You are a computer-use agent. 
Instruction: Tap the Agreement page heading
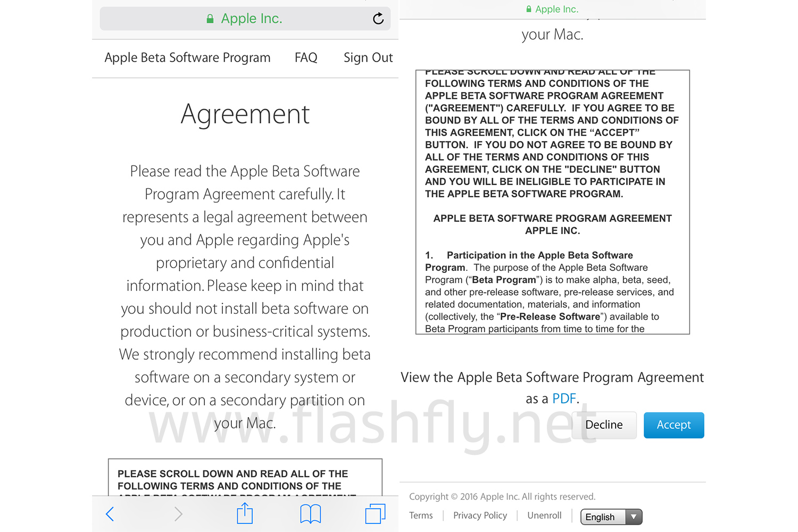(245, 114)
